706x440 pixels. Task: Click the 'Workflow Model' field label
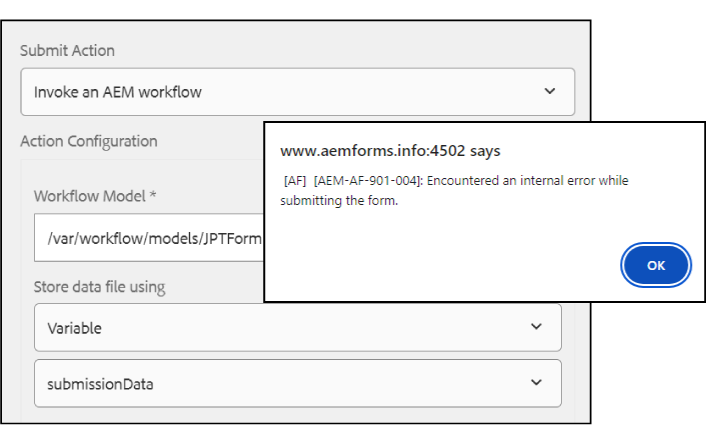pos(89,196)
